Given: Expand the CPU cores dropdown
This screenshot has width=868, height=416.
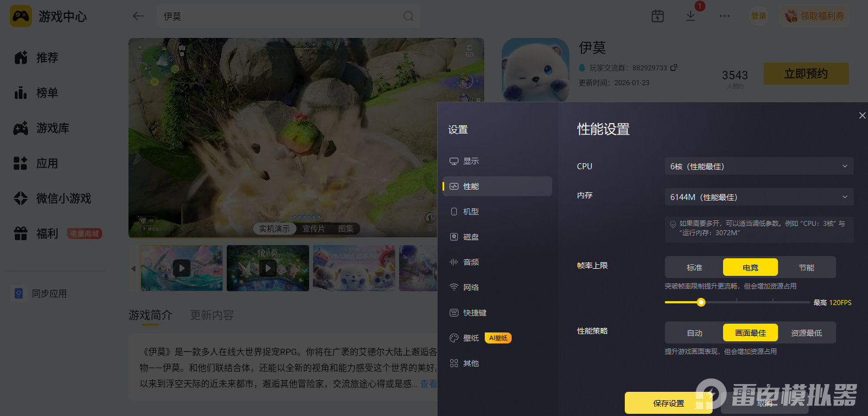Looking at the screenshot, I should pyautogui.click(x=759, y=167).
